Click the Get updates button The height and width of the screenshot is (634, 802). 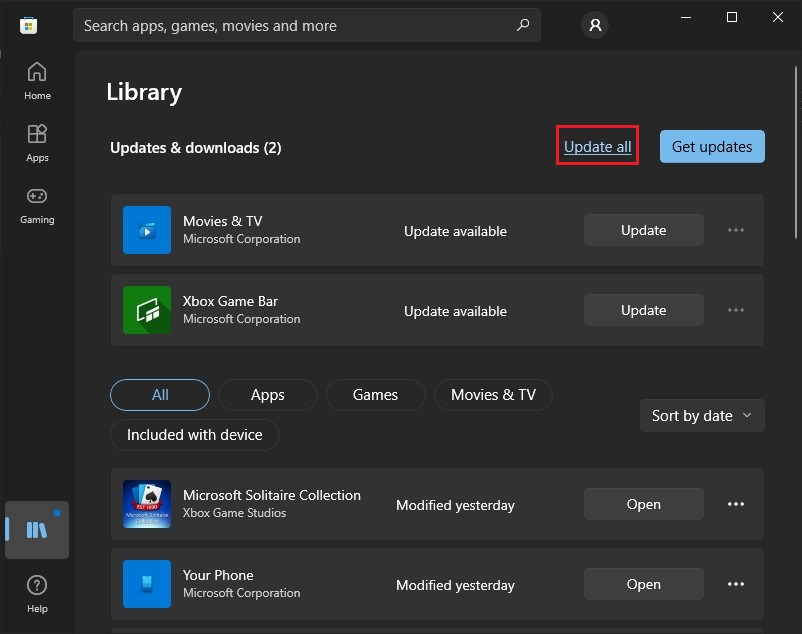(712, 147)
